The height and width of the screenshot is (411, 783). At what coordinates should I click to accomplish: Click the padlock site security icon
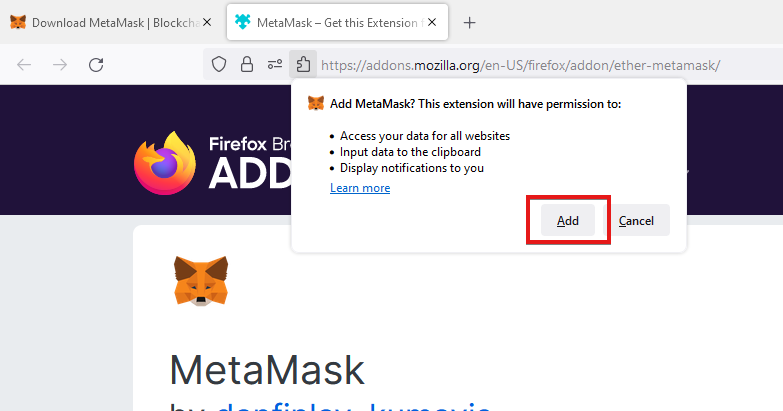tap(247, 64)
